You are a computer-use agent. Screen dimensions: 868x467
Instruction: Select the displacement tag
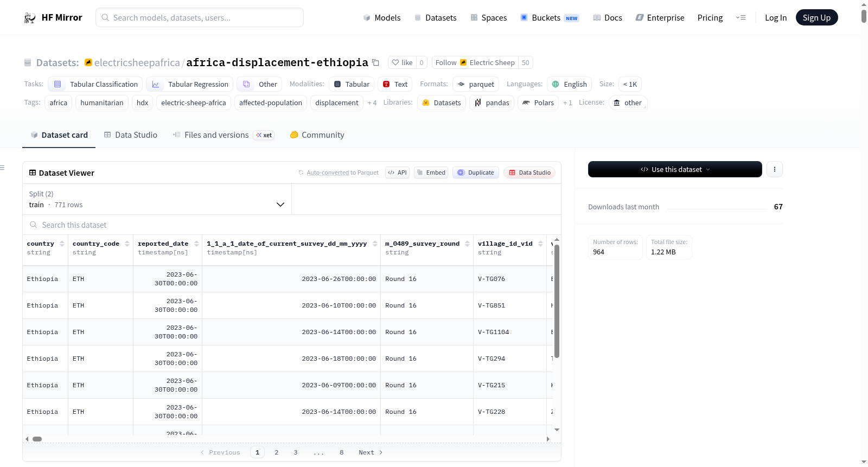coord(337,103)
